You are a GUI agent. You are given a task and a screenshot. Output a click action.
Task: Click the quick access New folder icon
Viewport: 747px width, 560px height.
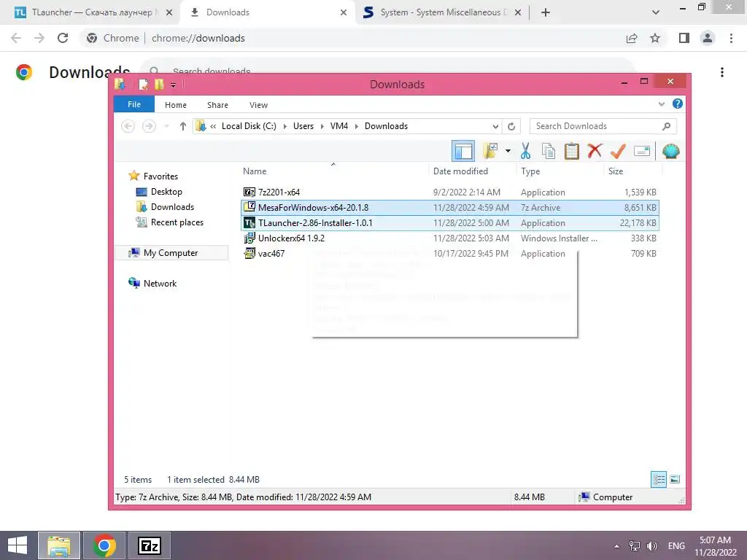coord(159,85)
